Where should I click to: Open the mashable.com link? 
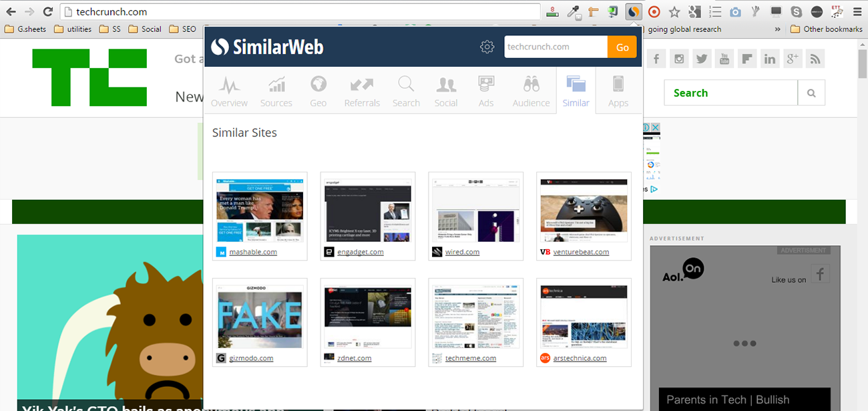click(253, 252)
